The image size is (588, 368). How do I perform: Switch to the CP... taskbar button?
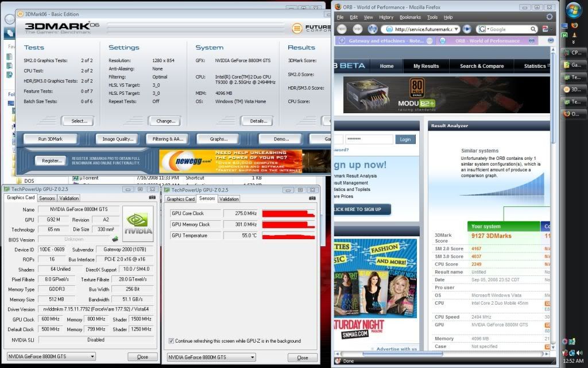coord(574,52)
